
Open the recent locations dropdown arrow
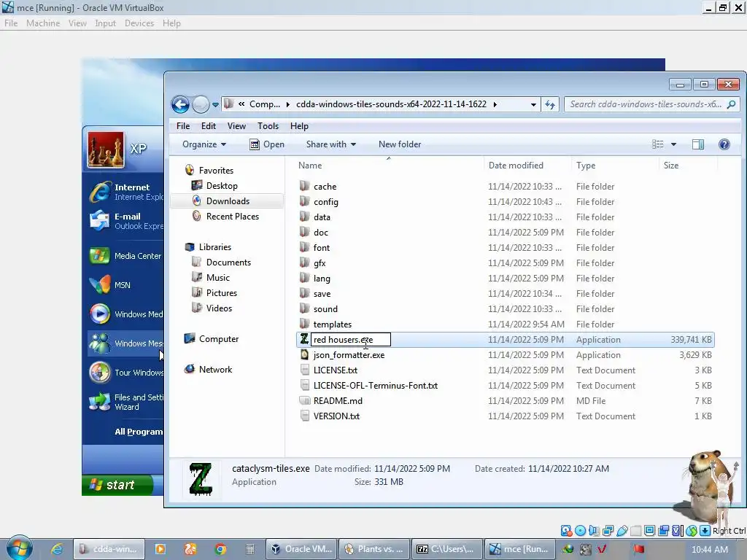215,105
